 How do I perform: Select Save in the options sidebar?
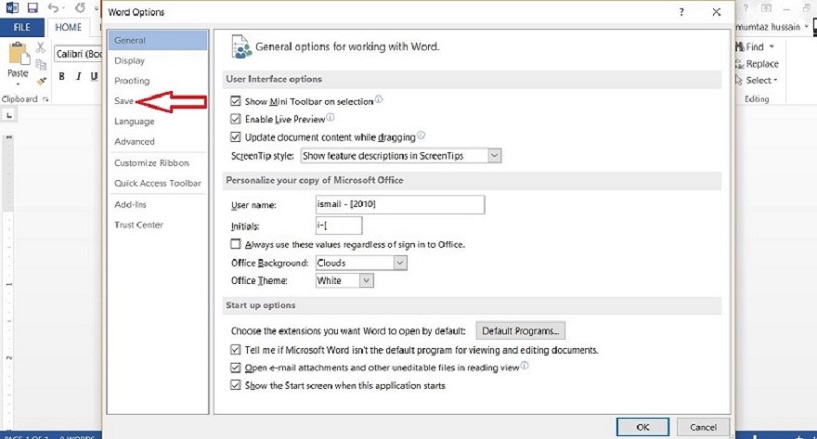coord(124,101)
